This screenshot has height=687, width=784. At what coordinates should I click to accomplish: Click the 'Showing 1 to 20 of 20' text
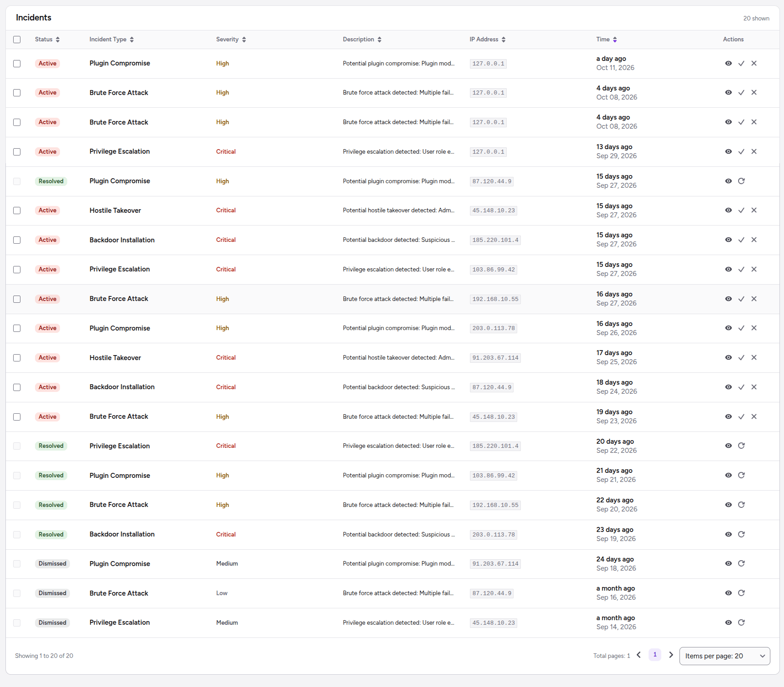point(44,656)
